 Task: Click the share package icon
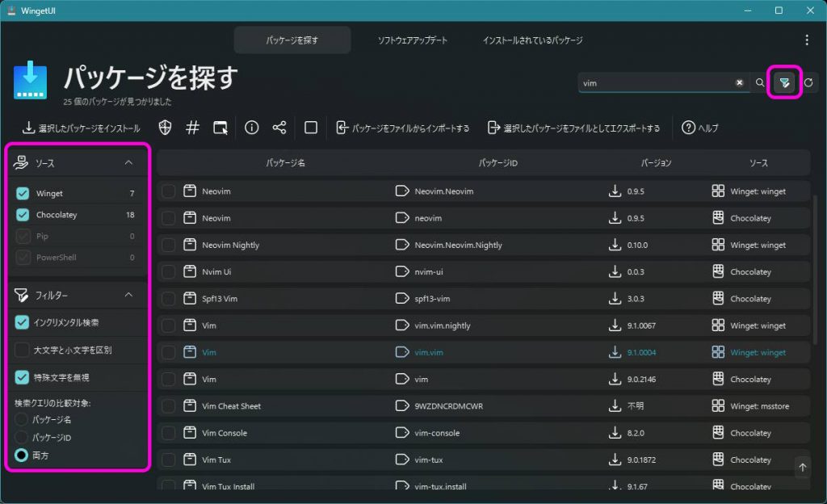279,128
